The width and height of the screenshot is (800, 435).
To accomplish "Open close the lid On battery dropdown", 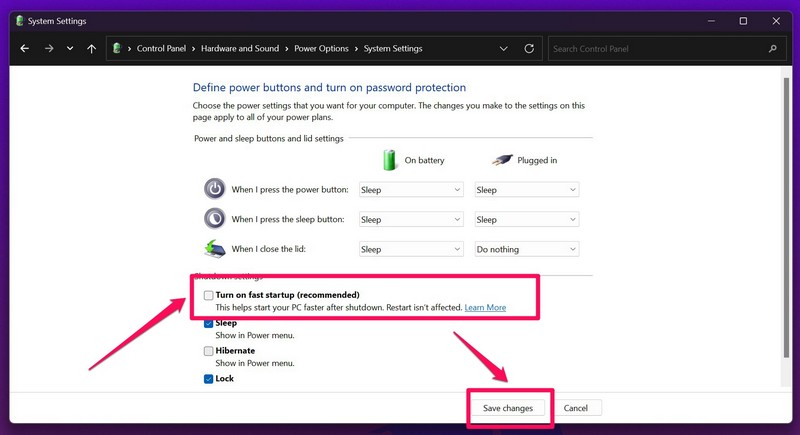I will tap(411, 249).
